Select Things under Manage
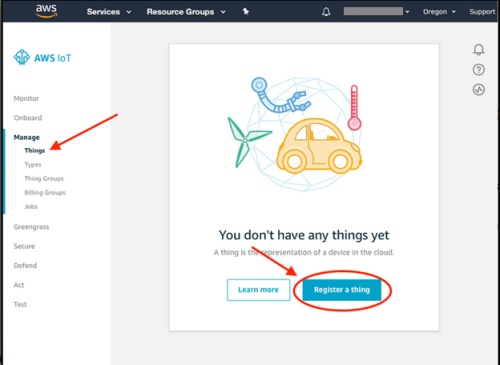The height and width of the screenshot is (365, 500). point(35,150)
